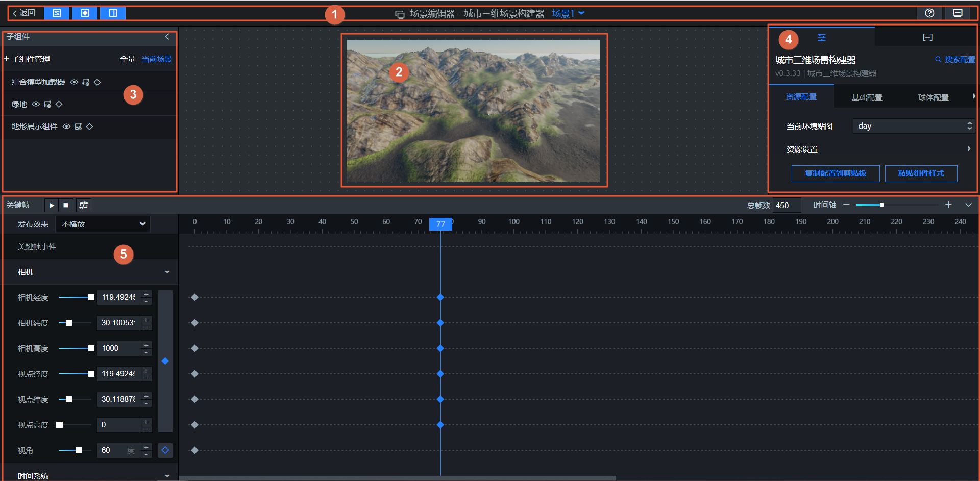The image size is (980, 481).
Task: Expand the 时间系统 section
Action: click(167, 476)
